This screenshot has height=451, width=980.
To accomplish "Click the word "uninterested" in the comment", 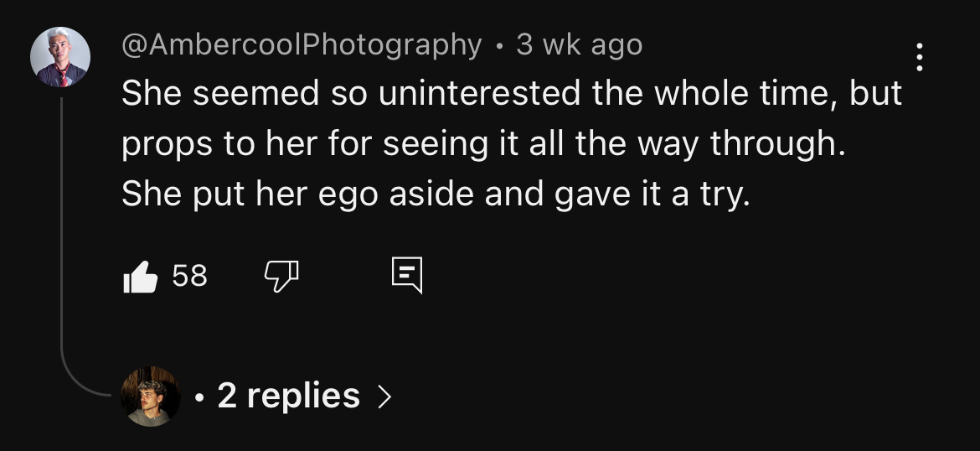I will click(x=481, y=94).
